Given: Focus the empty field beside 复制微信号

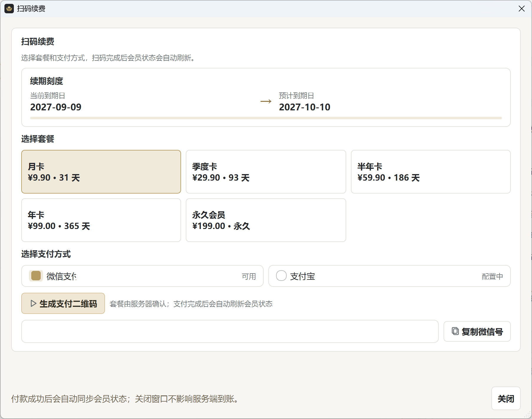Looking at the screenshot, I should [230, 331].
